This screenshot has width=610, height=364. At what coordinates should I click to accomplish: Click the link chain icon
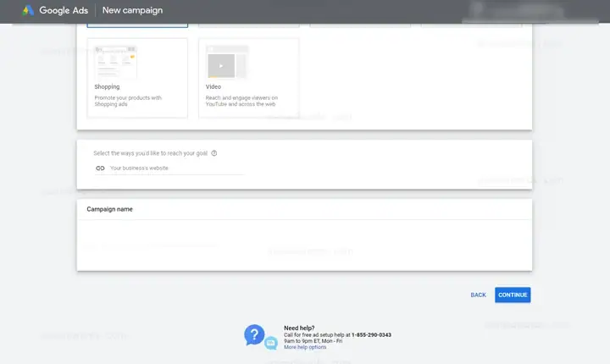[100, 168]
